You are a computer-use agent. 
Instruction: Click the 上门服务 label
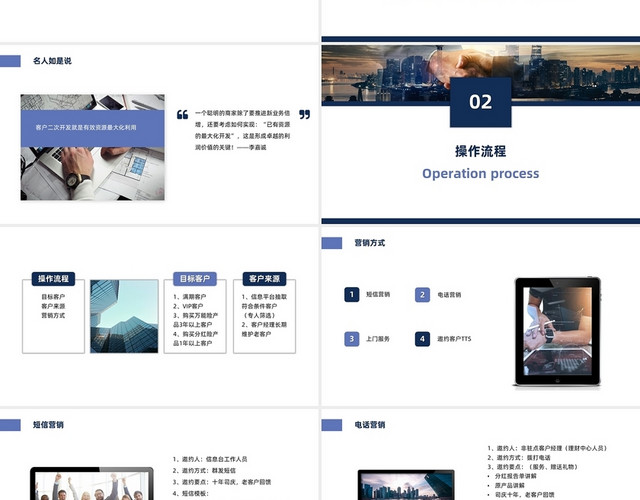378,339
